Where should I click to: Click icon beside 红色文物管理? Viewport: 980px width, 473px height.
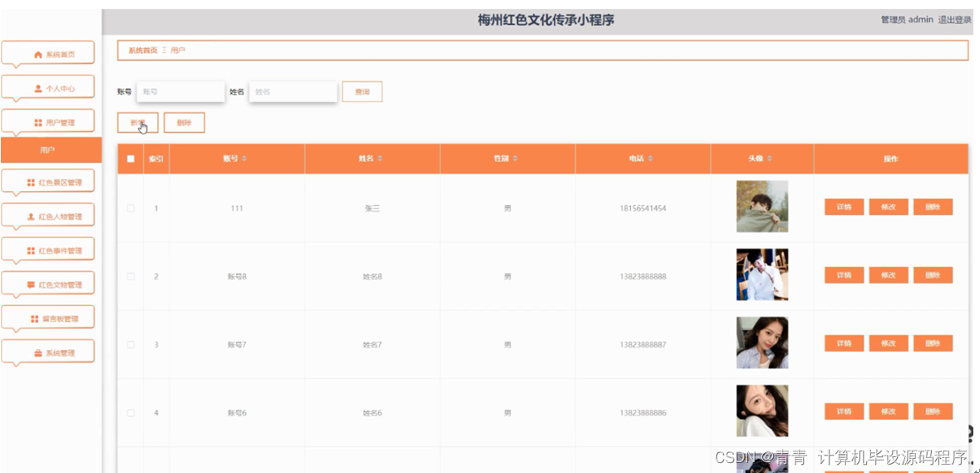tap(31, 285)
